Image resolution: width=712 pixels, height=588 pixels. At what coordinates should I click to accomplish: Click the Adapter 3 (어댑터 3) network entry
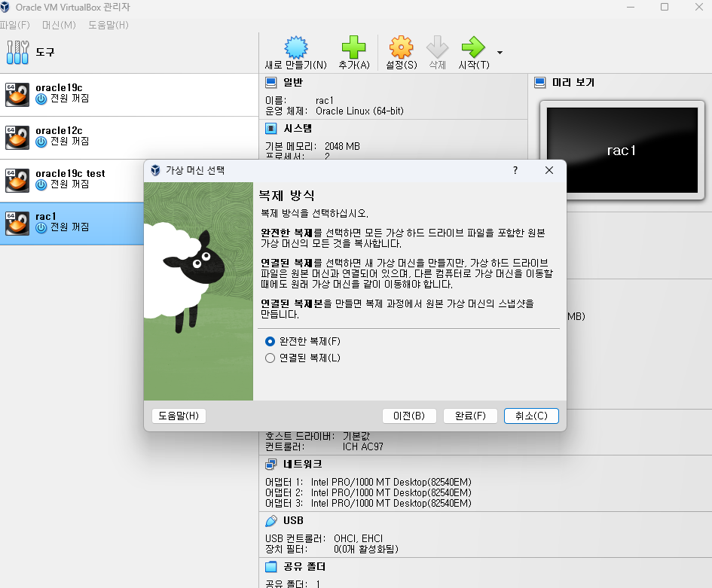pyautogui.click(x=368, y=503)
